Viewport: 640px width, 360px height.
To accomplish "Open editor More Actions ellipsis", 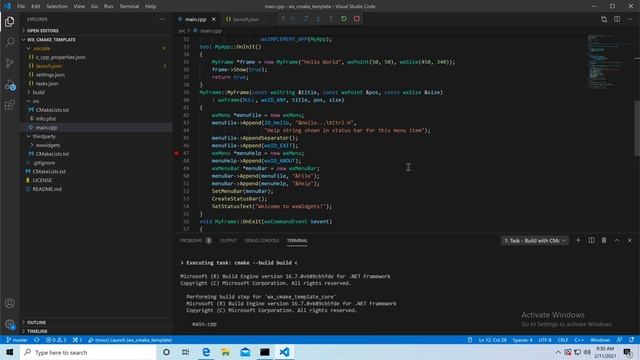I will pos(629,19).
